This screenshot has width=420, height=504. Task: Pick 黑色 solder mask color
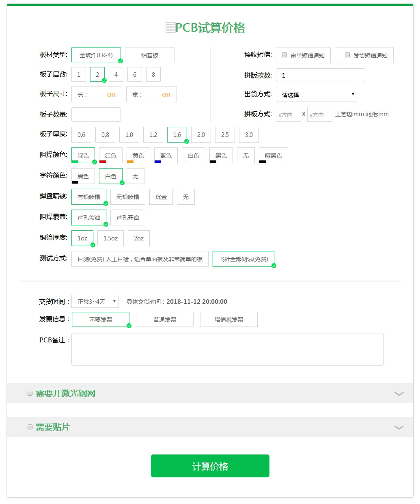click(x=221, y=155)
